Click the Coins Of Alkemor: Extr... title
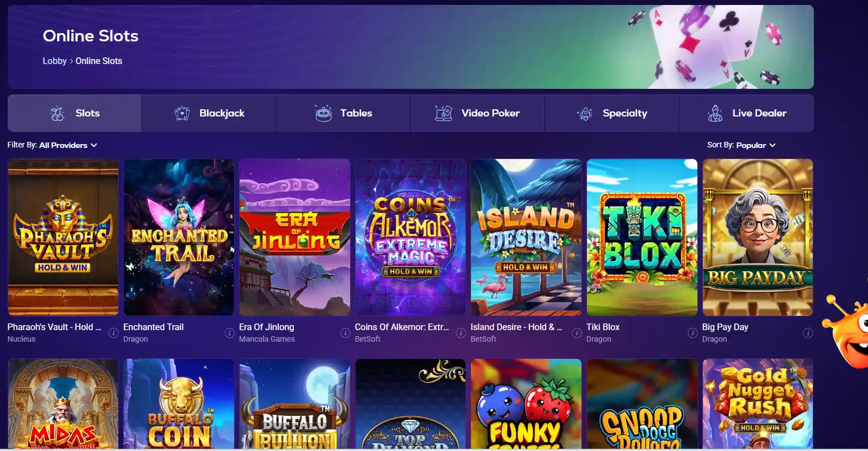 [x=402, y=327]
